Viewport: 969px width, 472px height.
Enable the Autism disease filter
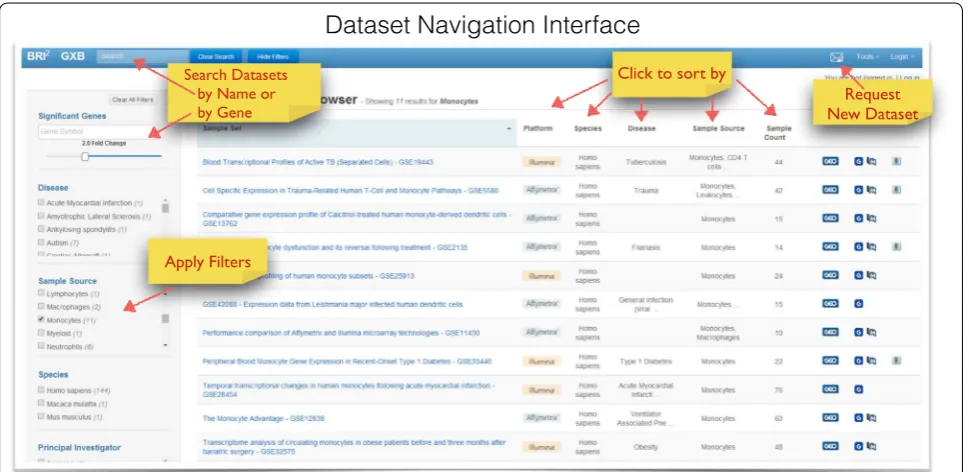(x=41, y=243)
